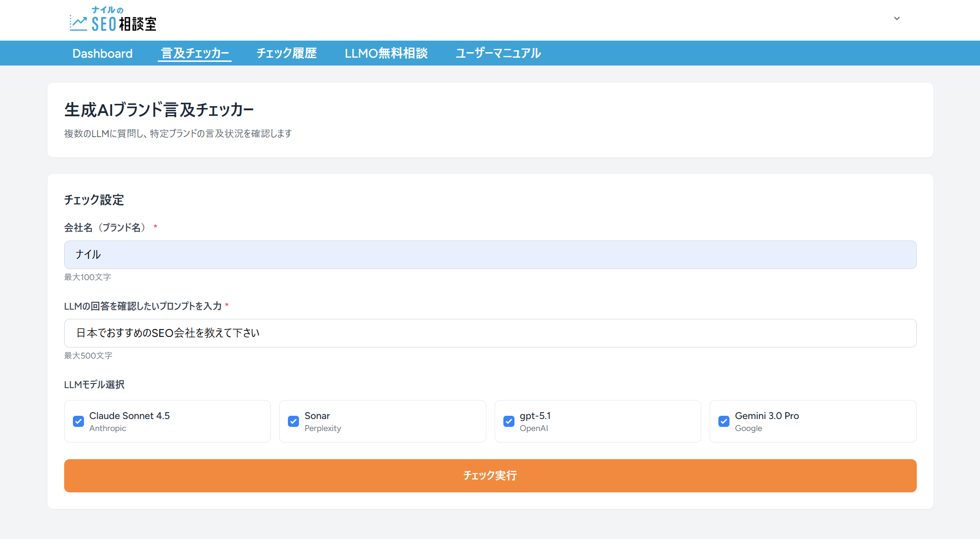Click the 会社名 brand name input field
The height and width of the screenshot is (539, 980).
(x=490, y=254)
